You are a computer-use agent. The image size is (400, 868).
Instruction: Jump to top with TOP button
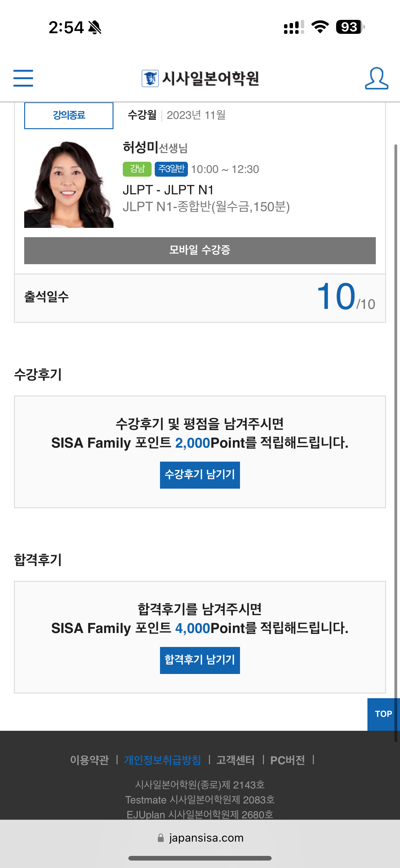383,714
